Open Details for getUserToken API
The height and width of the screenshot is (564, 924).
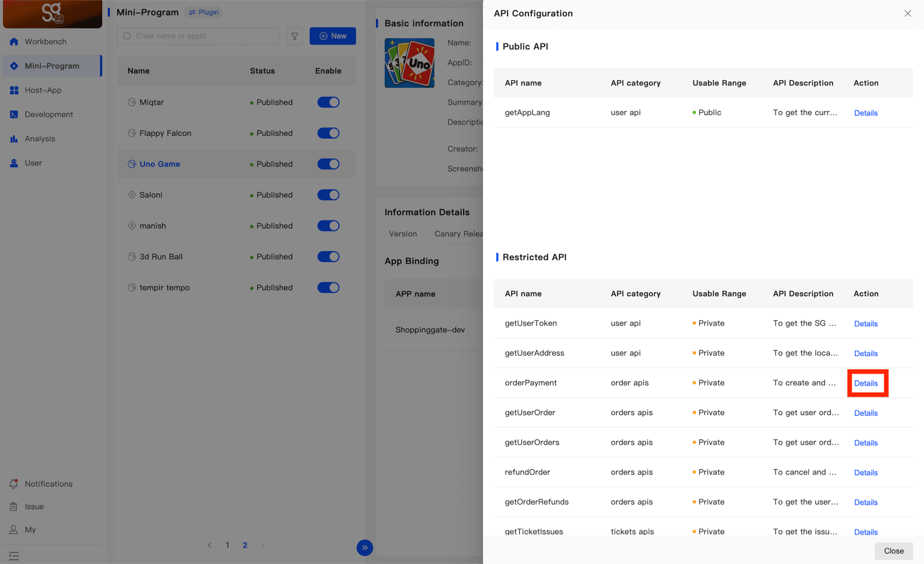click(x=866, y=324)
